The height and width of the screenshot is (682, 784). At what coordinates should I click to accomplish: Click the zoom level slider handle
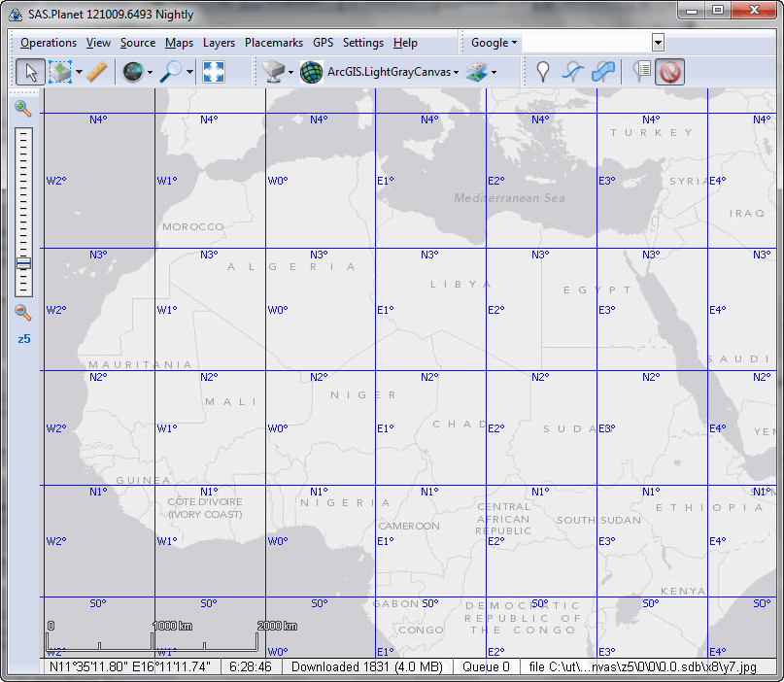[x=23, y=263]
